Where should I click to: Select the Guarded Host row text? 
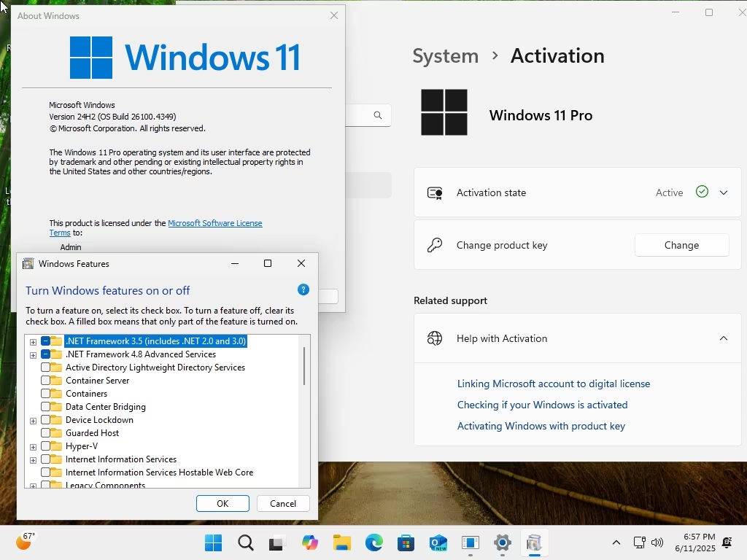coord(92,433)
